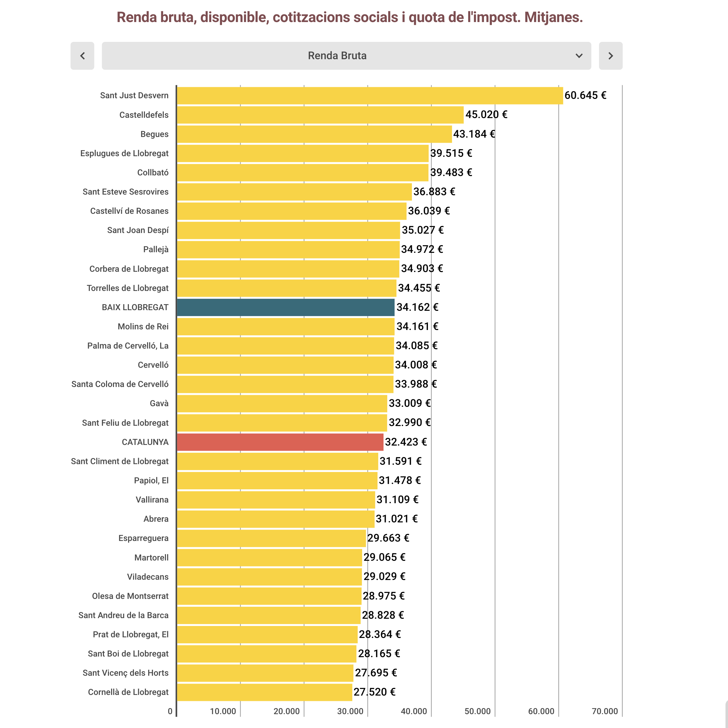The width and height of the screenshot is (728, 728).
Task: Click the Cornellà de Llobregat bar
Action: (264, 692)
